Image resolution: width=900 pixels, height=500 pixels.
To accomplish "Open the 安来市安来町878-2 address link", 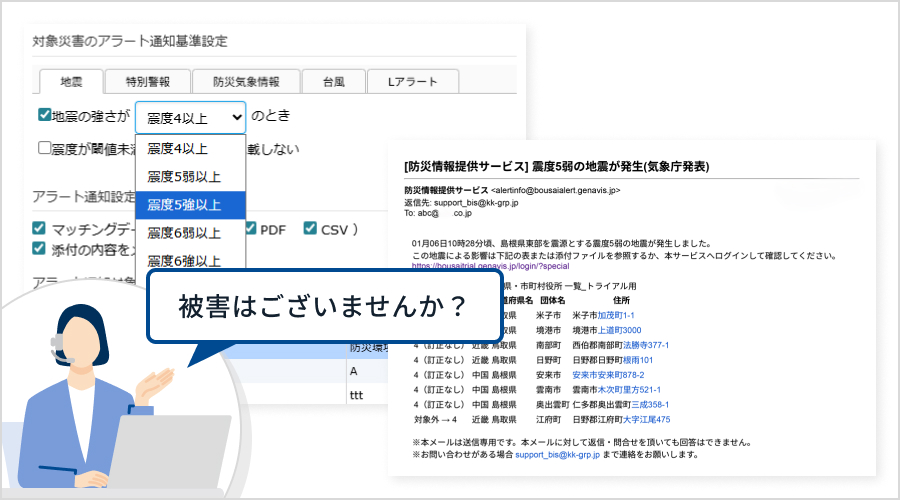I will 608,375.
